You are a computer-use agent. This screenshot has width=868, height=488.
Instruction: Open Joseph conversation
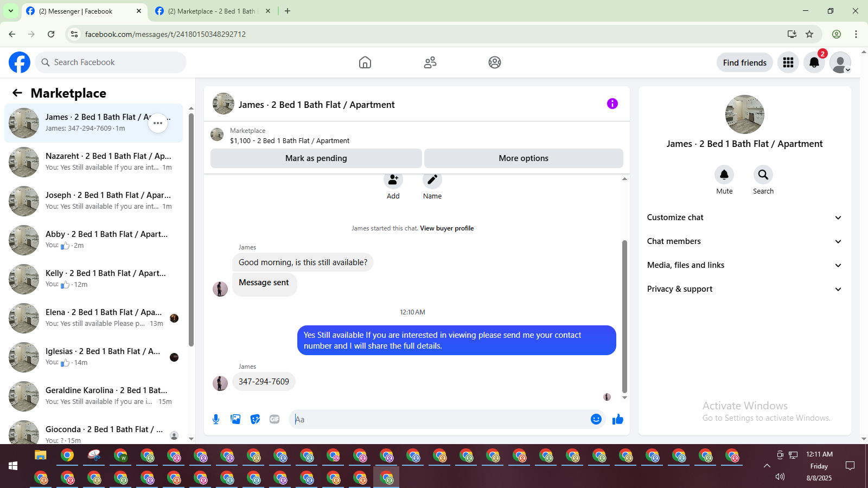tap(93, 201)
